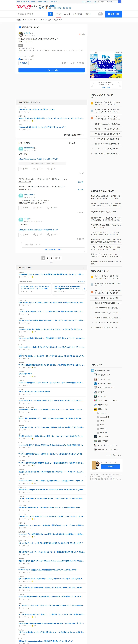Screen dimensions: 138x644
Task: Expand the second hidden answer 表示する
Action: coord(81,190)
